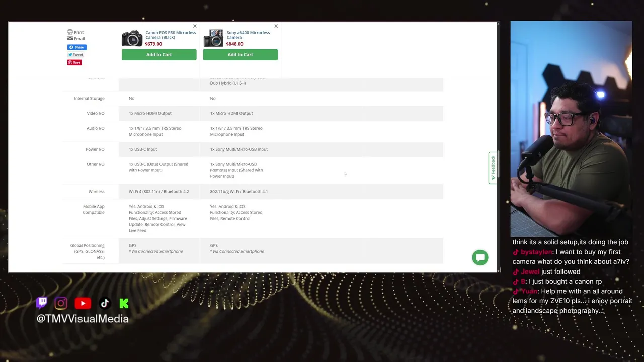Screen dimensions: 644x362
Task: Click the YouTube icon in overlay
Action: (x=83, y=303)
